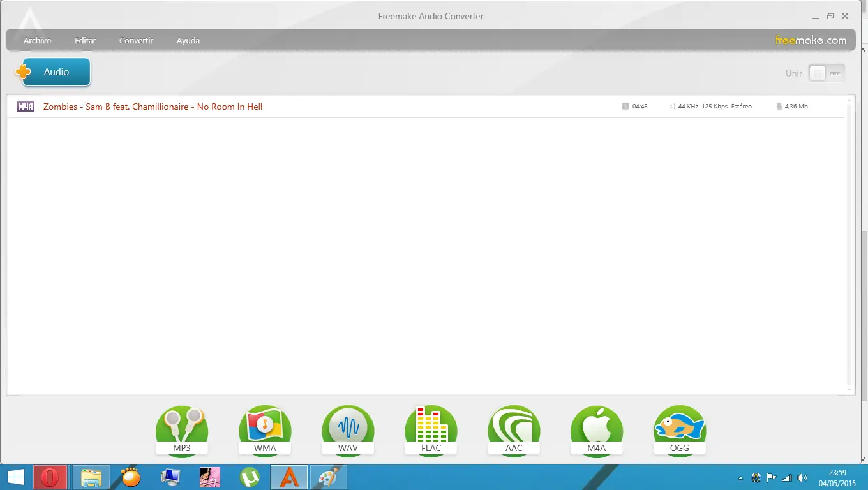Image resolution: width=868 pixels, height=490 pixels.
Task: Click the Estéreo channel value
Action: point(742,107)
